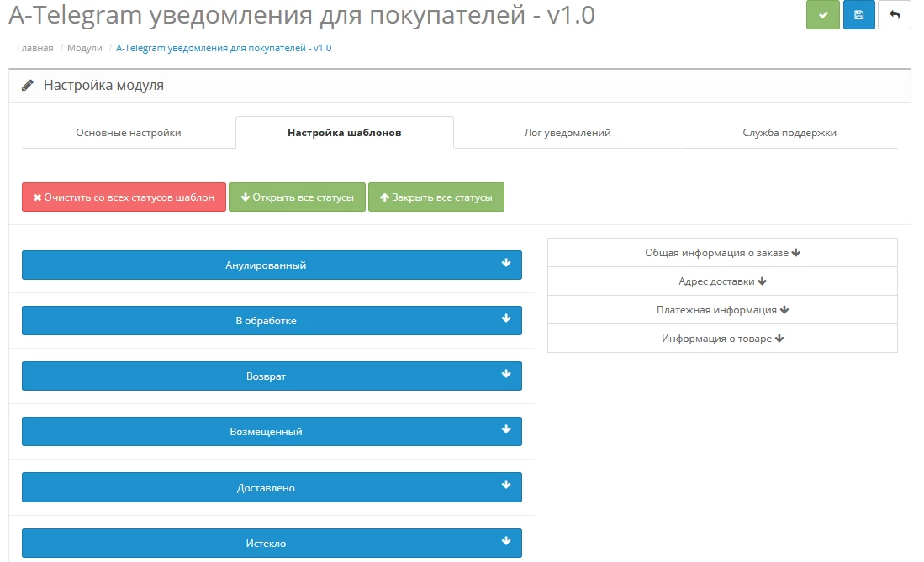
Task: Click the Закрыть все статусы button
Action: click(x=436, y=197)
